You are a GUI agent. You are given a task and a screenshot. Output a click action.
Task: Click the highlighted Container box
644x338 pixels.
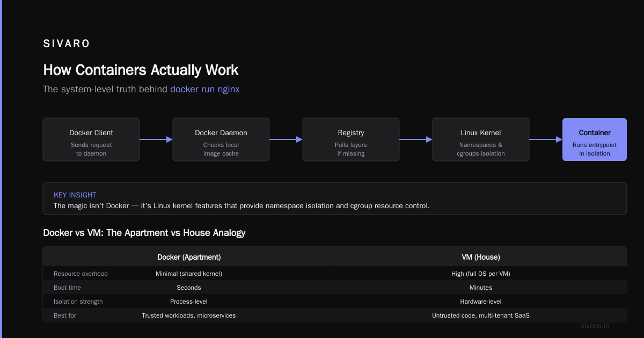(595, 139)
